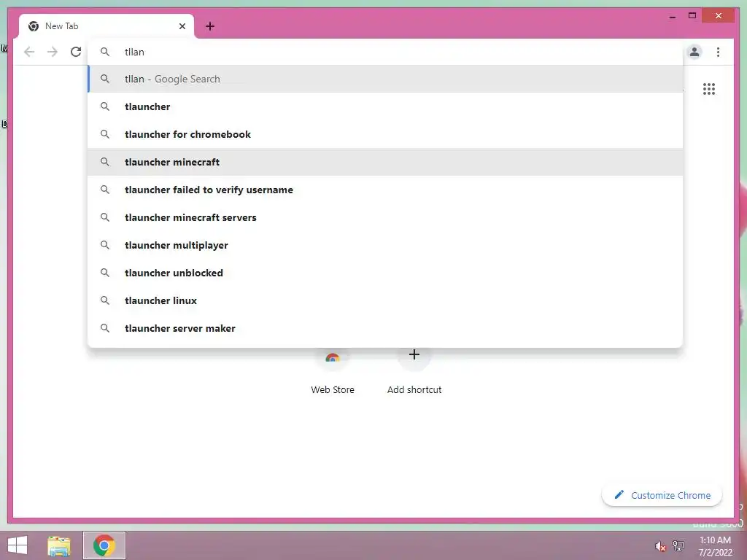Select the New Tab tab
Screen dimensions: 747x560
(x=107, y=26)
